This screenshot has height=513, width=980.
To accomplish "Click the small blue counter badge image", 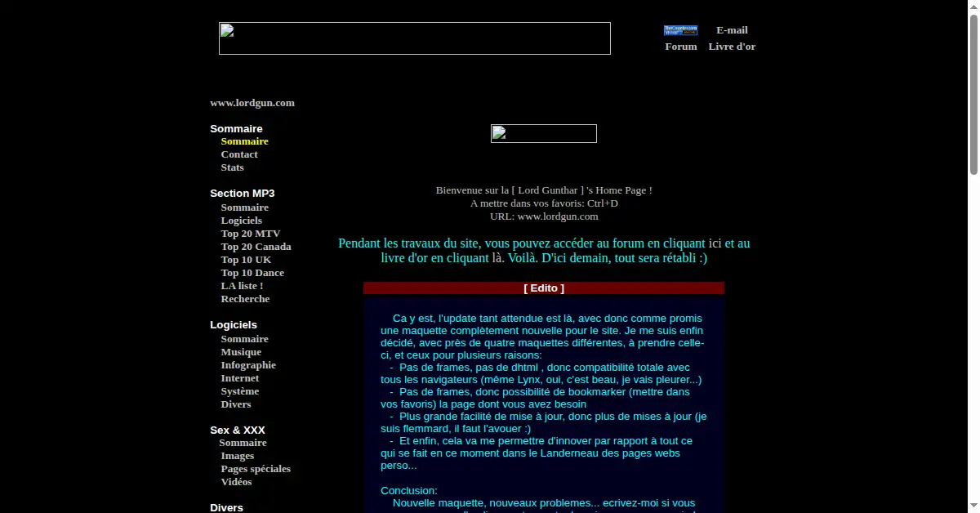I will tap(680, 30).
